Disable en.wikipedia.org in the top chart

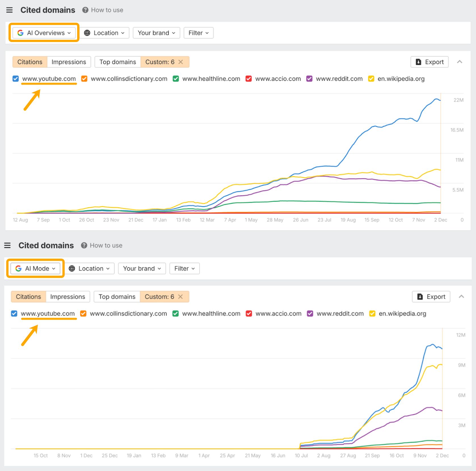(371, 79)
